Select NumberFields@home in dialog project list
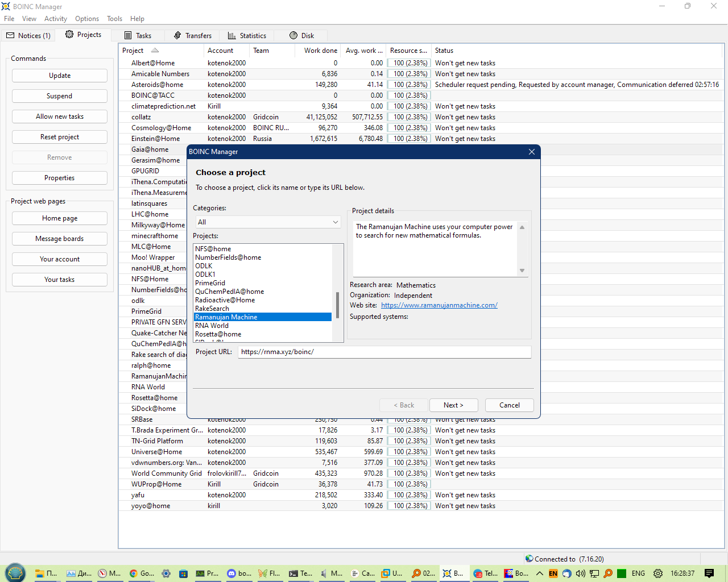 tap(262, 257)
